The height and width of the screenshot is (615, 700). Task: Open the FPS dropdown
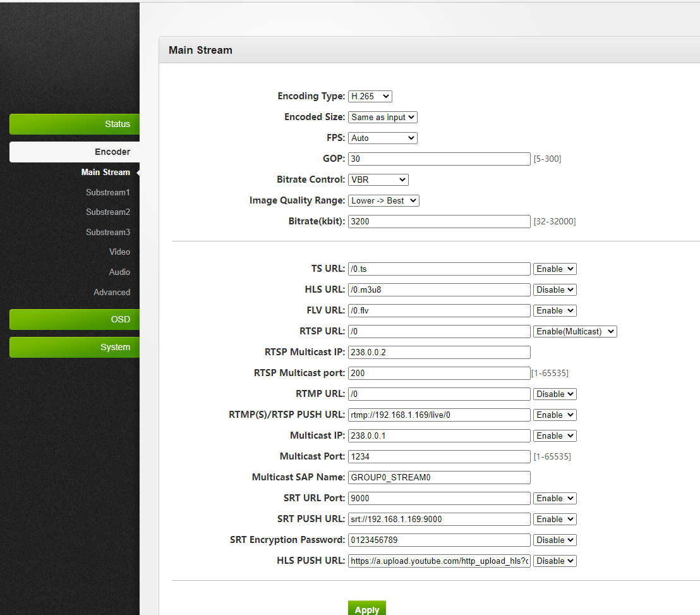pyautogui.click(x=383, y=138)
